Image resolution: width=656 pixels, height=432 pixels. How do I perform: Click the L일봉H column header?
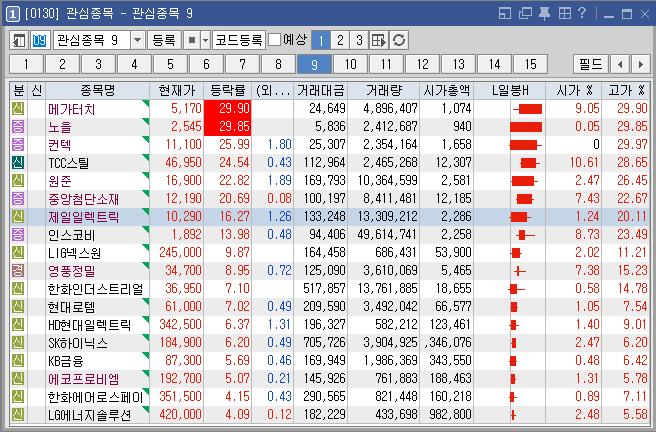pyautogui.click(x=510, y=90)
